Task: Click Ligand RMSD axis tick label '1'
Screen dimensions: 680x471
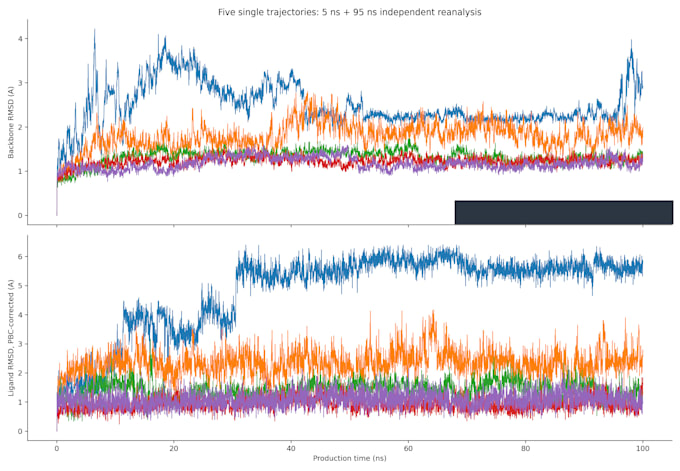Action: coord(20,402)
